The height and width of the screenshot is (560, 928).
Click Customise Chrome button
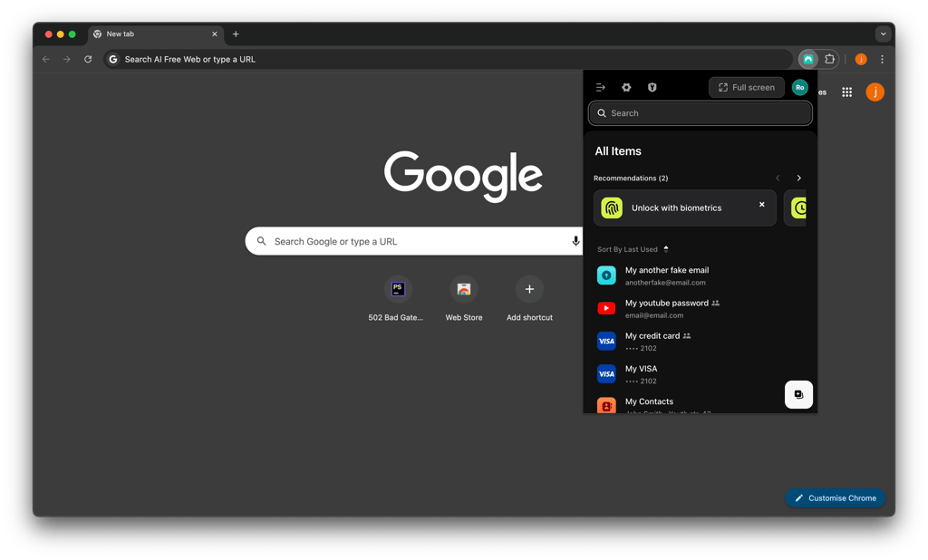(835, 497)
